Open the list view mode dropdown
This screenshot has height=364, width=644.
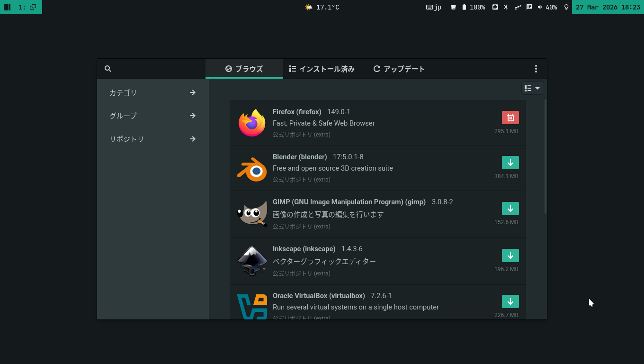(533, 88)
